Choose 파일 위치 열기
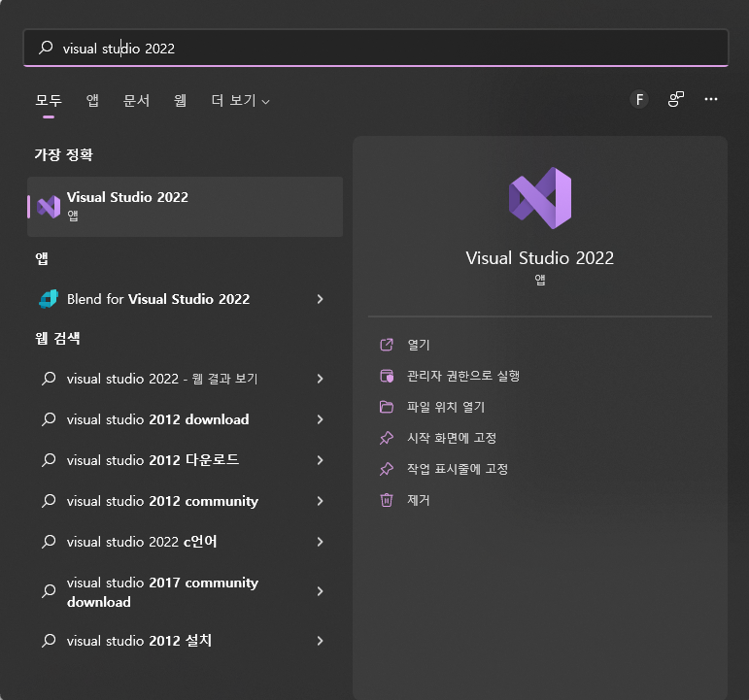Image resolution: width=749 pixels, height=700 pixels. (x=446, y=407)
